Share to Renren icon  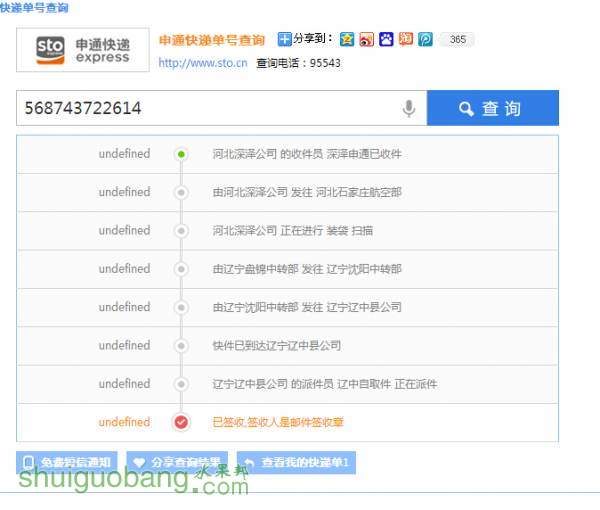click(405, 40)
